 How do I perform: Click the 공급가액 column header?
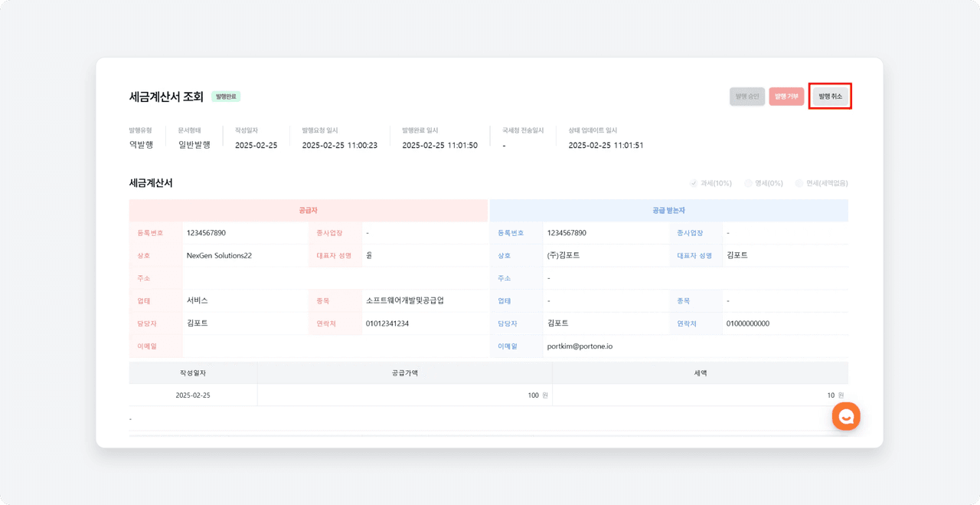(404, 373)
